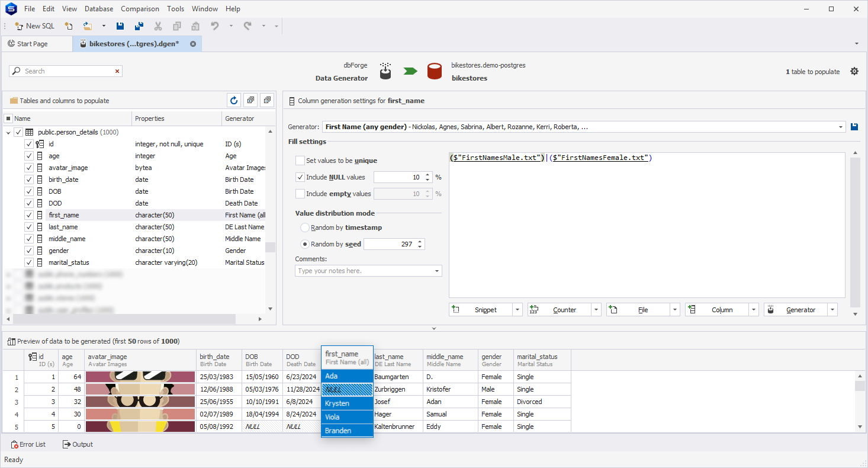Click the Undo arrow icon
The width and height of the screenshot is (868, 468).
pos(215,26)
